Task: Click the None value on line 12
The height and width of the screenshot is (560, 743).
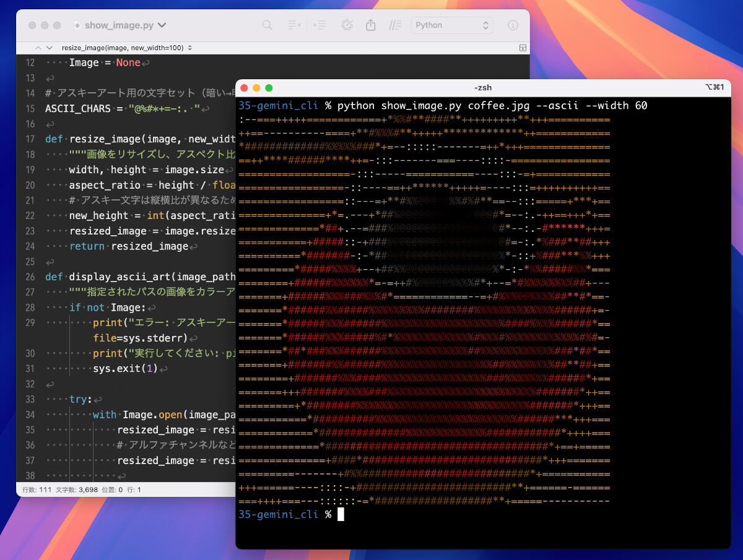Action: click(x=128, y=63)
